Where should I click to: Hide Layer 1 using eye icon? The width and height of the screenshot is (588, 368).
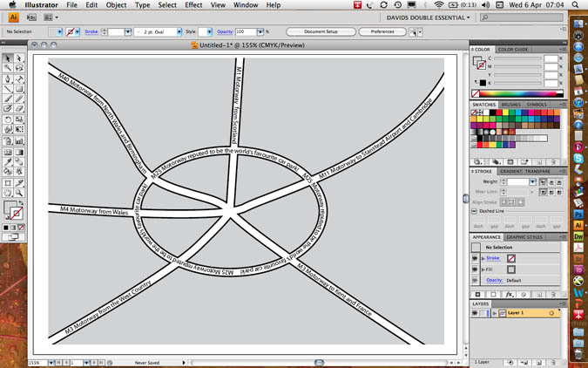point(476,312)
